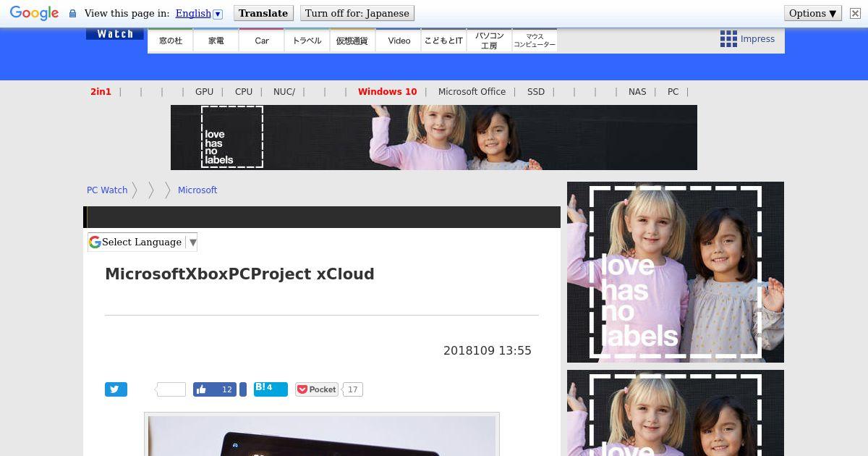Click the Google logo in translate bar
The image size is (868, 456).
pyautogui.click(x=34, y=13)
